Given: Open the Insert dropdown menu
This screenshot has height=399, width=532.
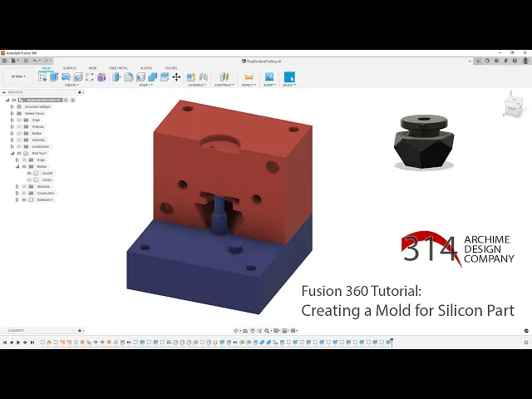Looking at the screenshot, I should (x=269, y=85).
